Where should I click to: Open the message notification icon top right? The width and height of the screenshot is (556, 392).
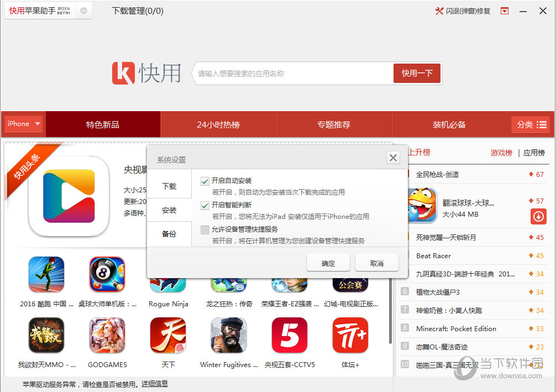coord(504,11)
